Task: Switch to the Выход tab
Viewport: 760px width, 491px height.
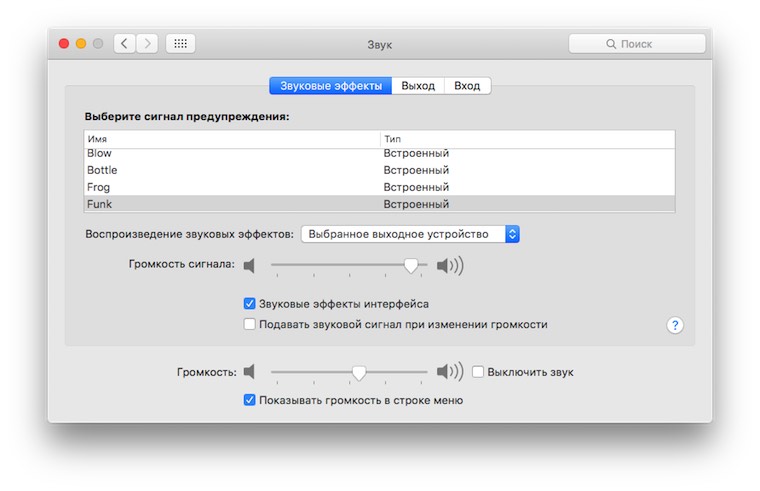Action: coord(418,86)
